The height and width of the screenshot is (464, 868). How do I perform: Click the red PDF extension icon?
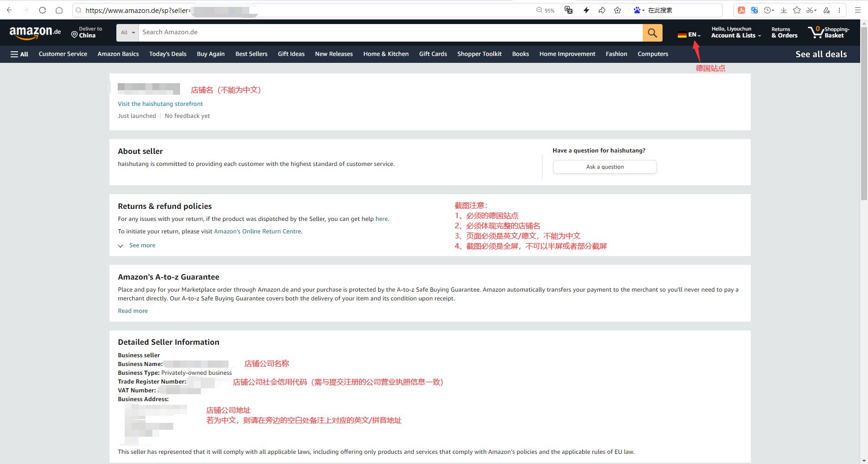point(741,10)
